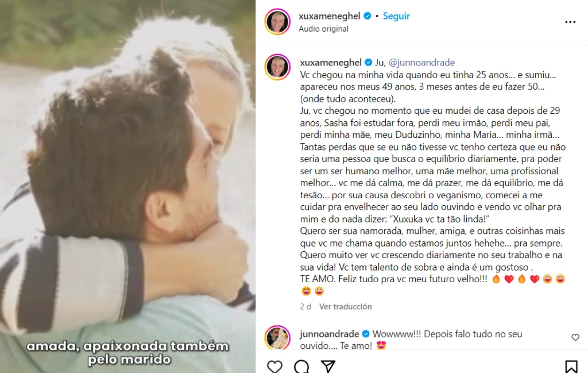Click the @junnoandrade mention link
Viewport: 588px width, 373px height.
point(421,62)
